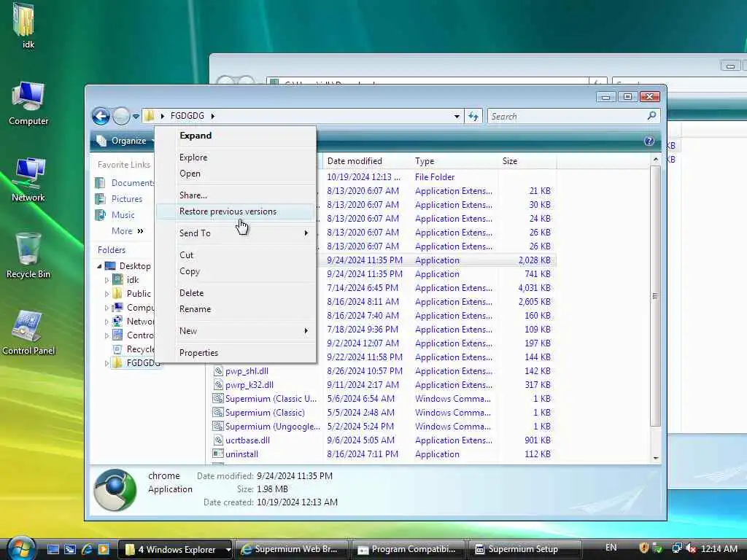
Task: Choose Copy in context menu
Action: 236,271
